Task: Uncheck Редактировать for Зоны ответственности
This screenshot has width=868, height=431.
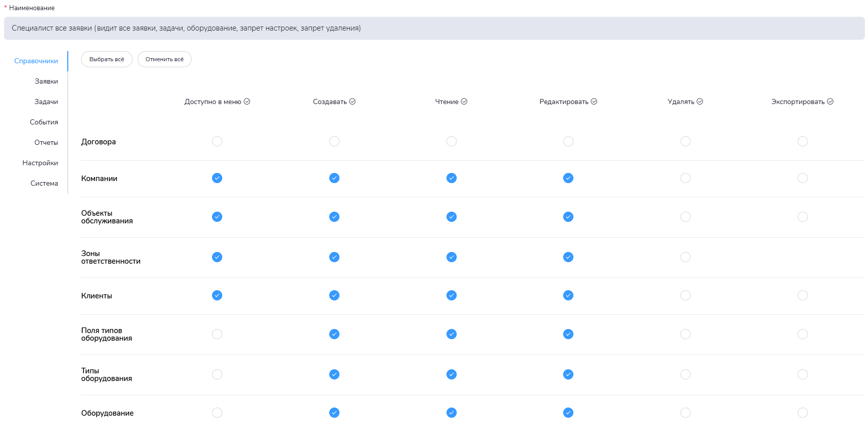Action: (x=568, y=257)
